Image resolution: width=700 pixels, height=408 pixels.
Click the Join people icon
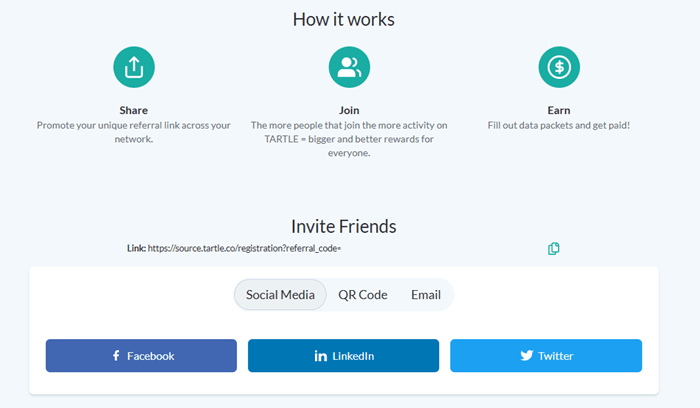349,67
